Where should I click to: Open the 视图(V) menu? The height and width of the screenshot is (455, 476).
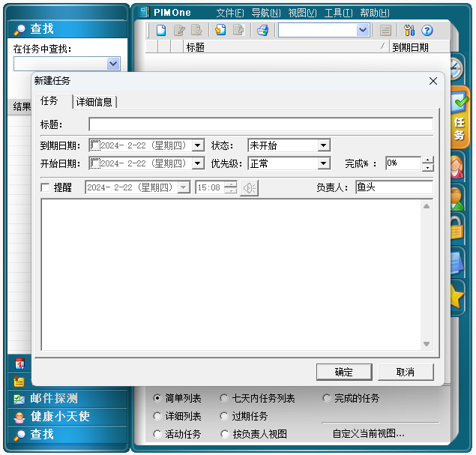point(302,13)
